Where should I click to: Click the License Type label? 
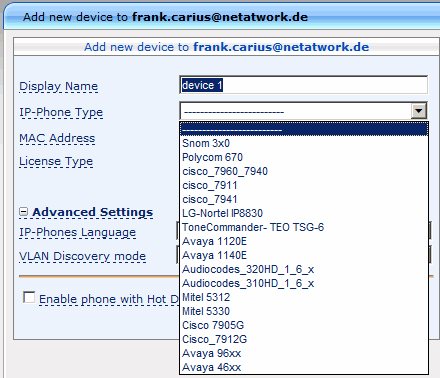coord(56,161)
